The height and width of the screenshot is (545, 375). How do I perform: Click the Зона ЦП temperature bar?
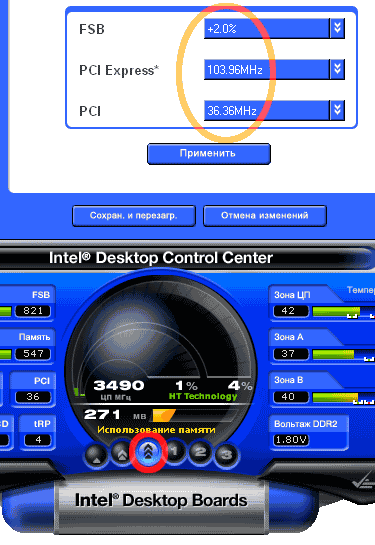(343, 311)
